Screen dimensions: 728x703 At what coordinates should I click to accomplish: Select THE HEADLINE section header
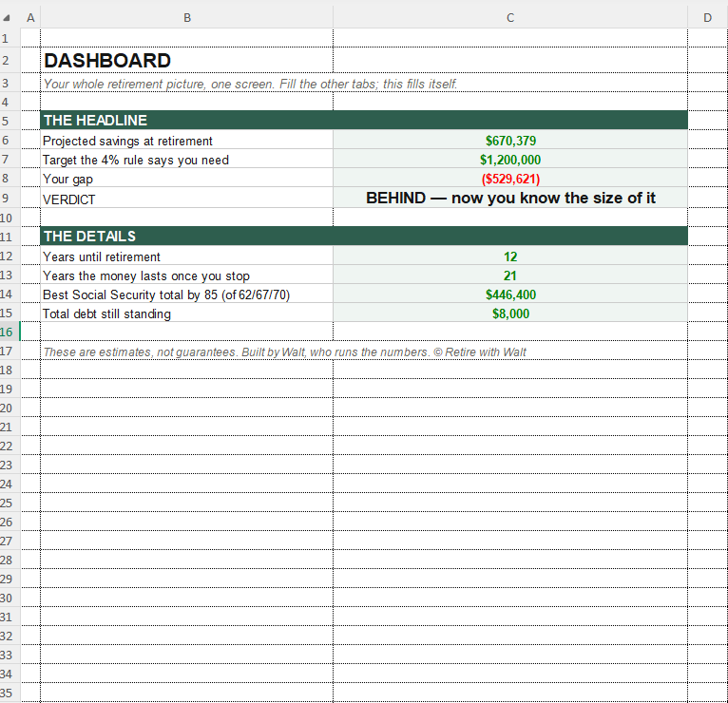[364, 121]
